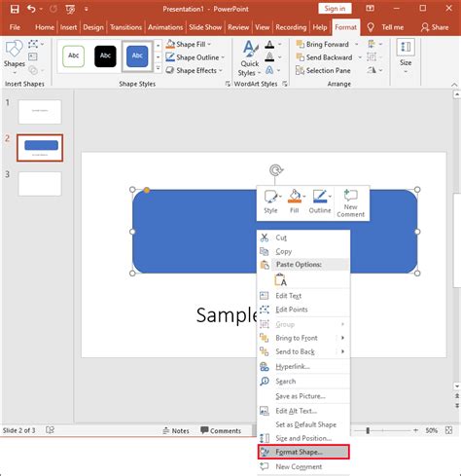Adjust the zoom slider handle
Viewport: 461px width, 476px height.
click(368, 430)
